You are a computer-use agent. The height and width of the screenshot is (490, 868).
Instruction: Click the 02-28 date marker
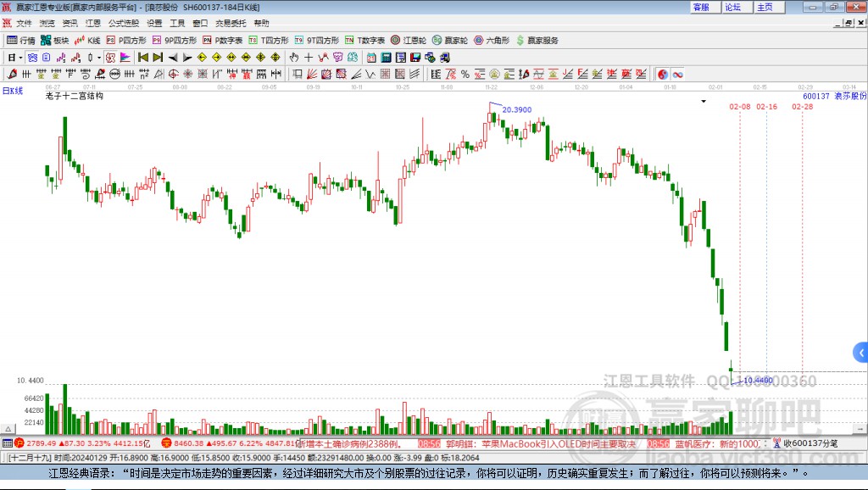pos(802,107)
